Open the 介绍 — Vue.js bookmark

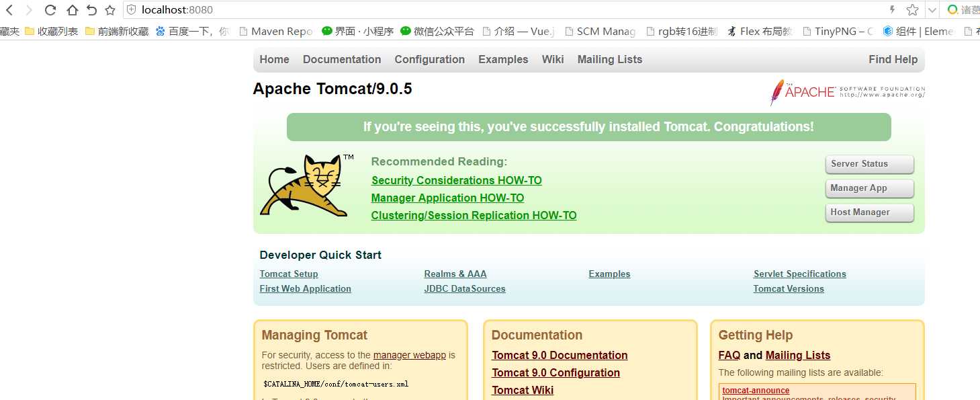pyautogui.click(x=519, y=31)
